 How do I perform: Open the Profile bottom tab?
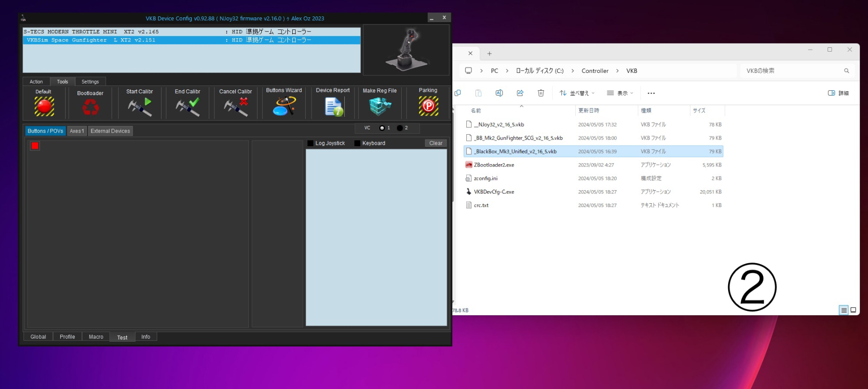click(x=68, y=337)
